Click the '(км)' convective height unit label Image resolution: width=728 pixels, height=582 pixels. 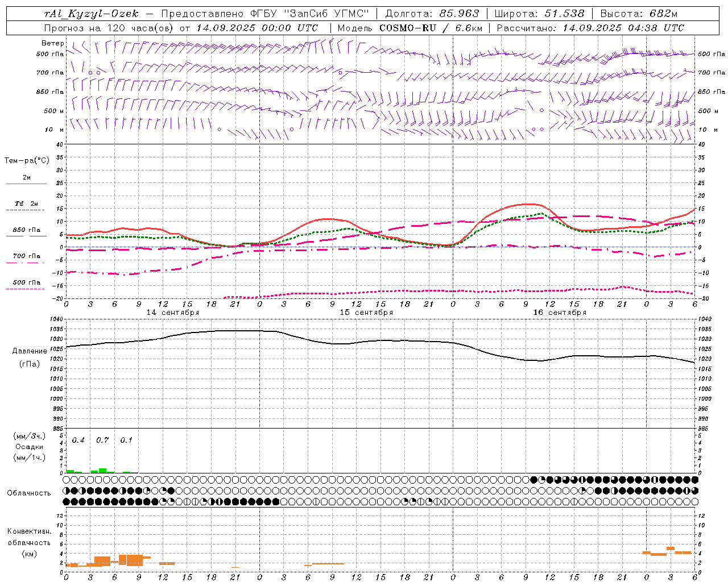(29, 554)
